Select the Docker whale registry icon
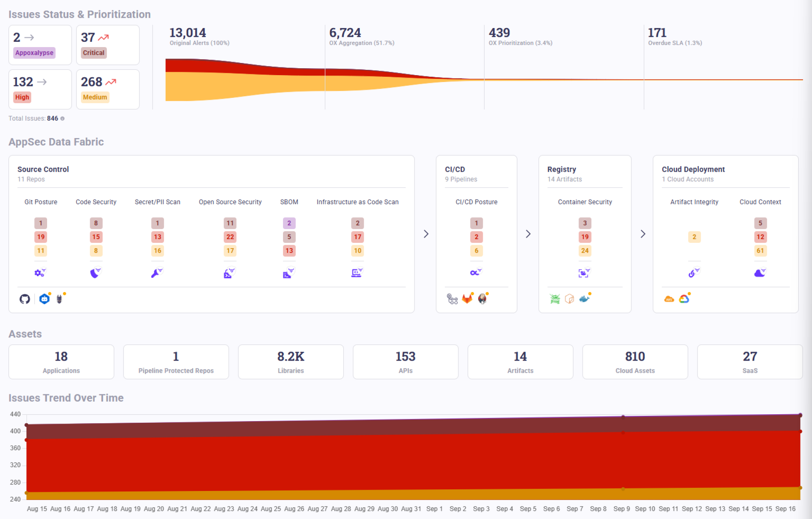 coord(584,299)
